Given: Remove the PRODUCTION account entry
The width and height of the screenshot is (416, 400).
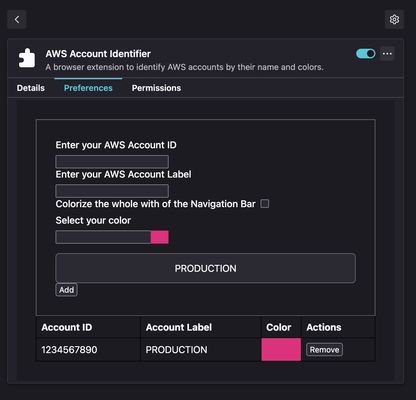Looking at the screenshot, I should pos(324,350).
